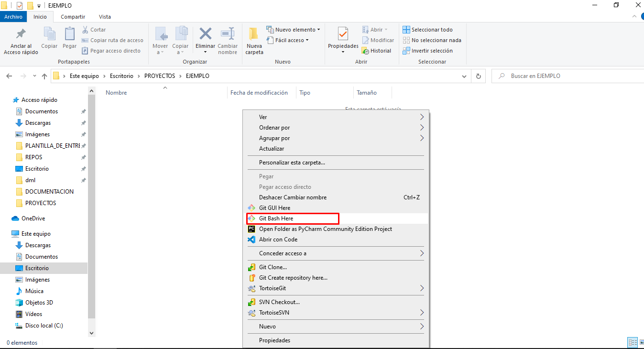
Task: Click Anclar al Acceso rápido pin icon
Action: [21, 34]
